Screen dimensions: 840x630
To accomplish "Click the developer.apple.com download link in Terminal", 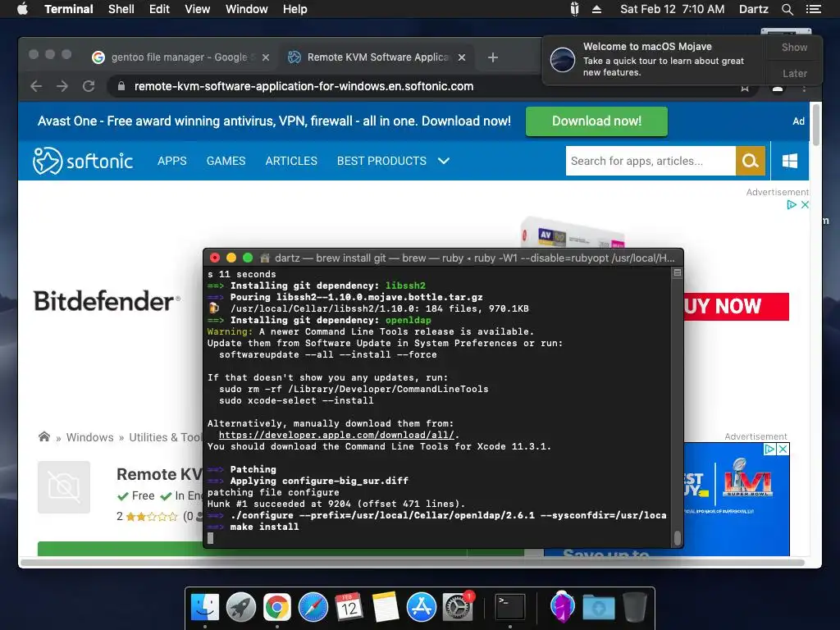I will 336,435.
